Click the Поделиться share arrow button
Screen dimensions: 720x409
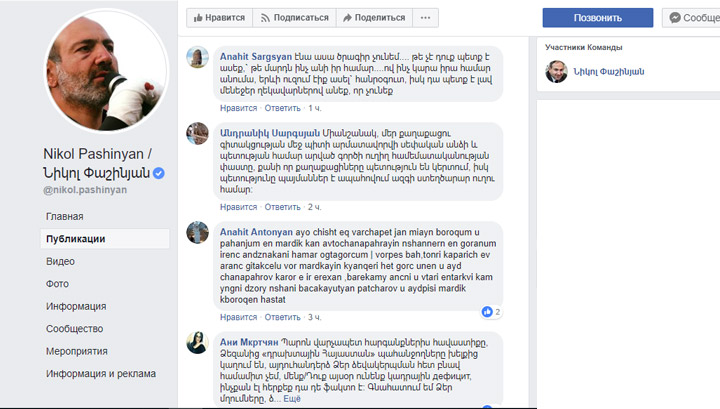[374, 18]
